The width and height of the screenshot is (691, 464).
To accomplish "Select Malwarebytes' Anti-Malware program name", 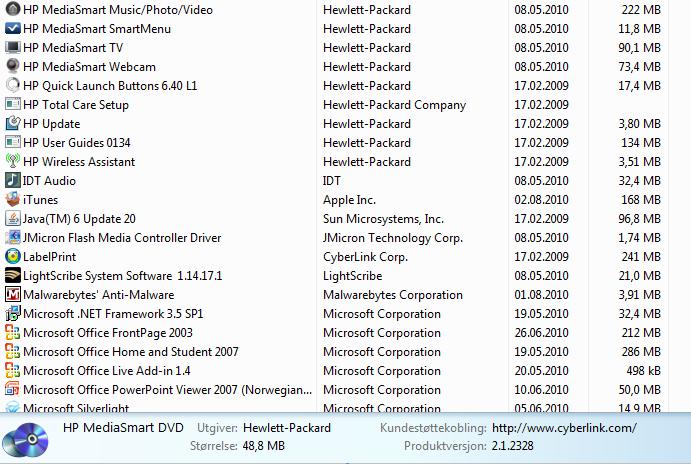I will click(x=98, y=295).
